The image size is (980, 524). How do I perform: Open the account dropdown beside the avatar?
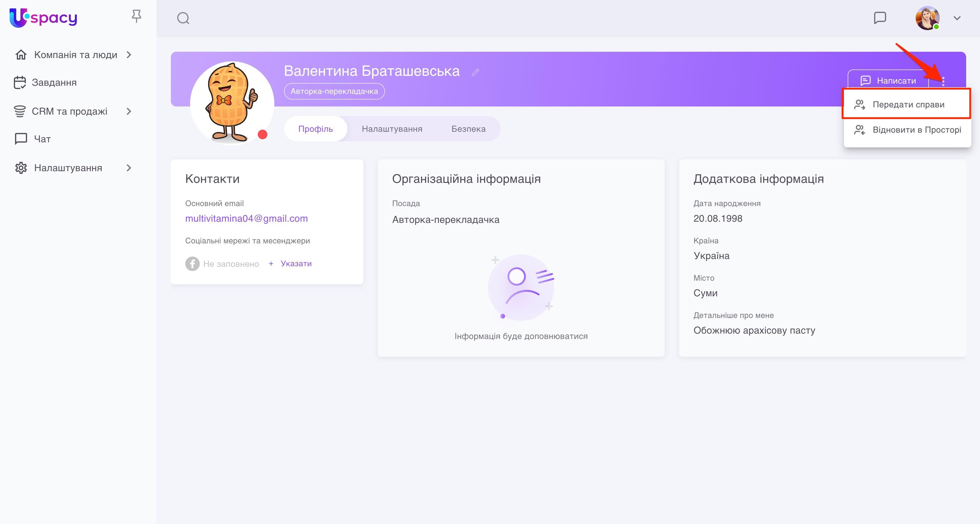point(957,18)
